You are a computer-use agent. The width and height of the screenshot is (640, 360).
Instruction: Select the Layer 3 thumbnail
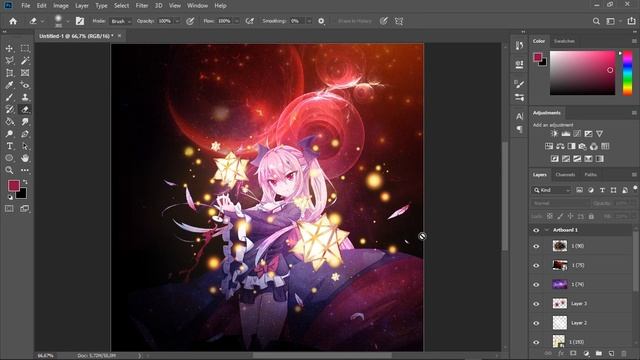[560, 304]
